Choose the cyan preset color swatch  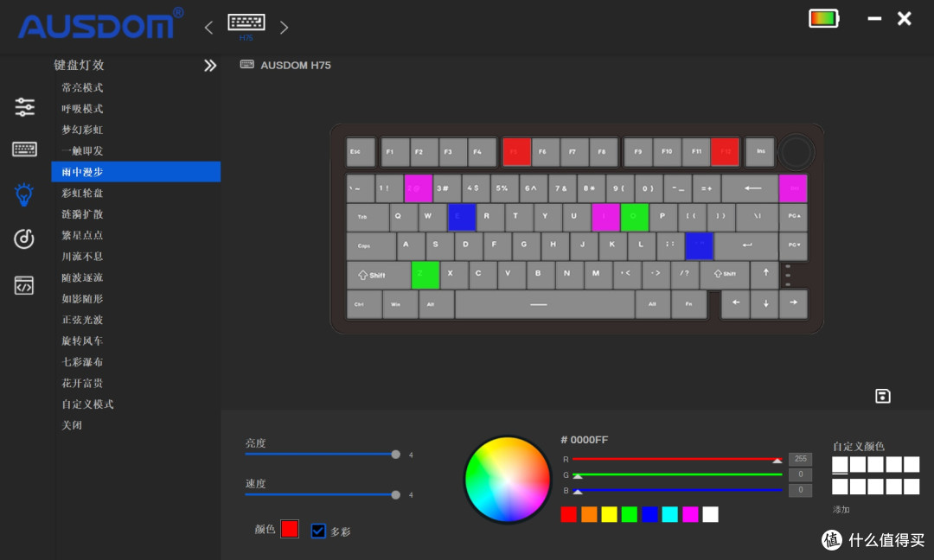pyautogui.click(x=670, y=514)
